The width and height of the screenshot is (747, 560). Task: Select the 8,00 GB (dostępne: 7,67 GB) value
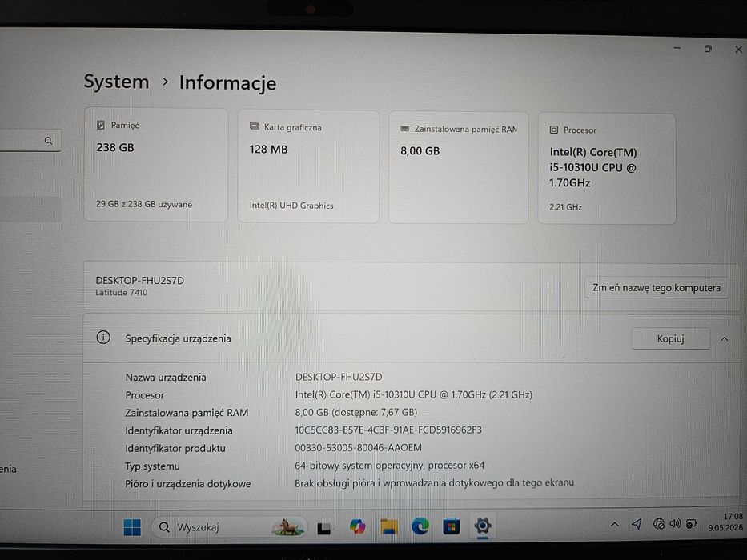click(x=355, y=412)
